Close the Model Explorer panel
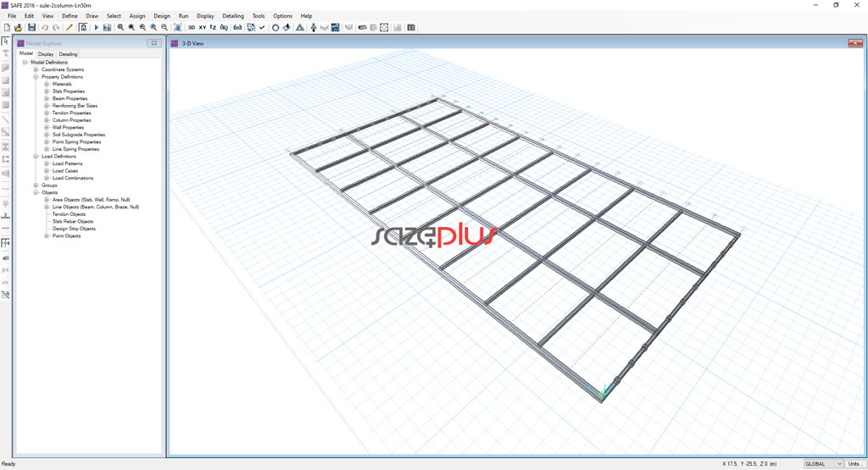Viewport: 868px width, 470px height. (x=154, y=43)
